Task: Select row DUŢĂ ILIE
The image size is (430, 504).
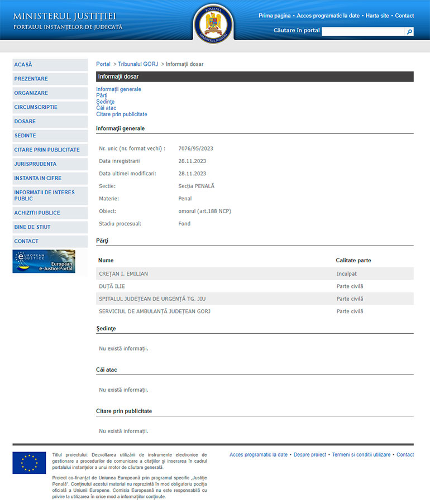Action: 255,286
